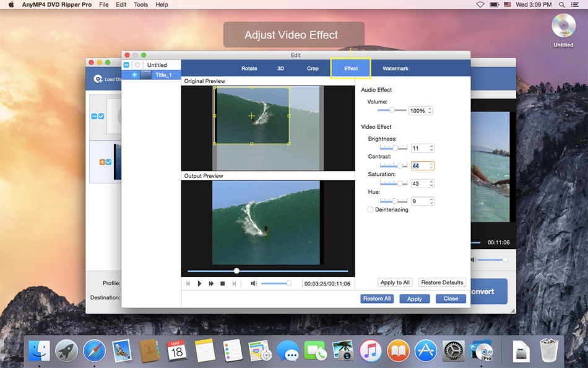Click the Load Disc icon in main window
Viewport: 588px width, 368px height.
pos(99,79)
